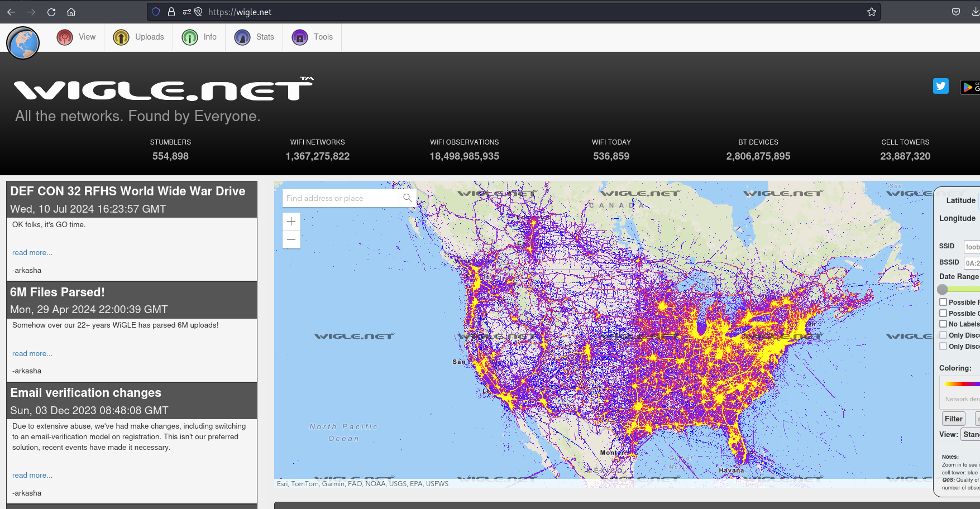Open the Twitter link icon

(x=941, y=86)
